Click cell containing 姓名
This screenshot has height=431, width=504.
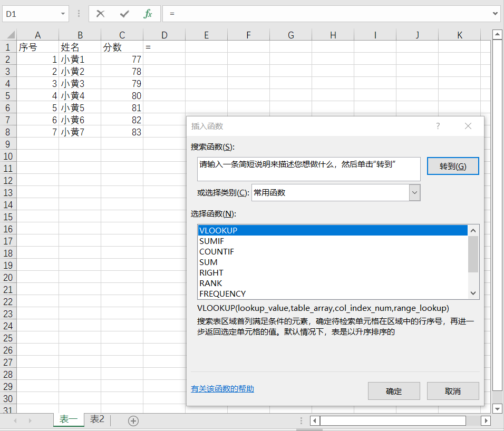click(x=80, y=47)
